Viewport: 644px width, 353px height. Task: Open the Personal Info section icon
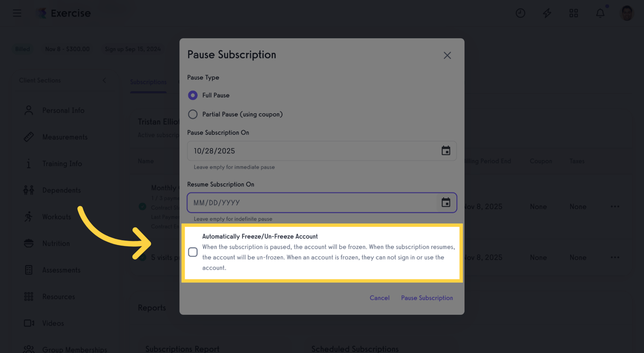(x=28, y=110)
